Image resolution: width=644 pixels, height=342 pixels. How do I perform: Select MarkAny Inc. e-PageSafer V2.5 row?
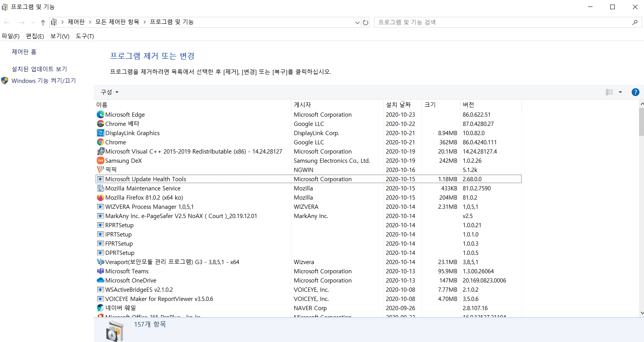click(308, 216)
